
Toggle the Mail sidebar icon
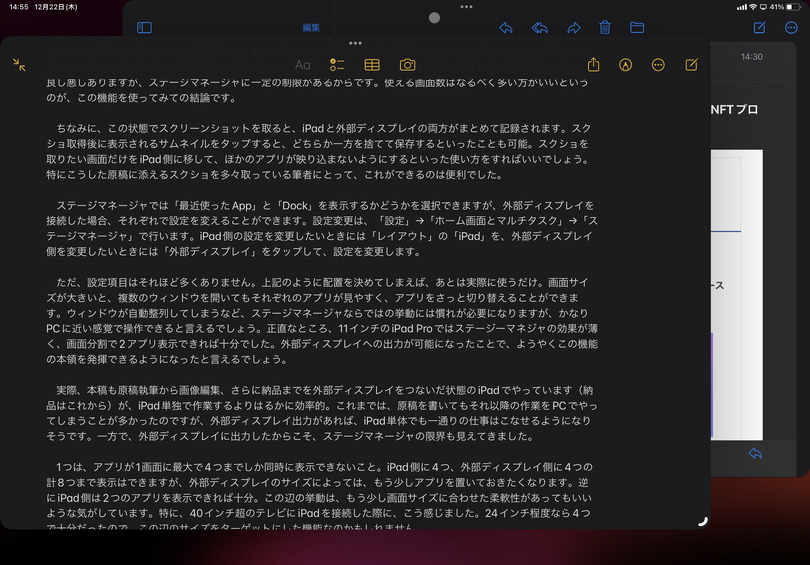point(144,27)
